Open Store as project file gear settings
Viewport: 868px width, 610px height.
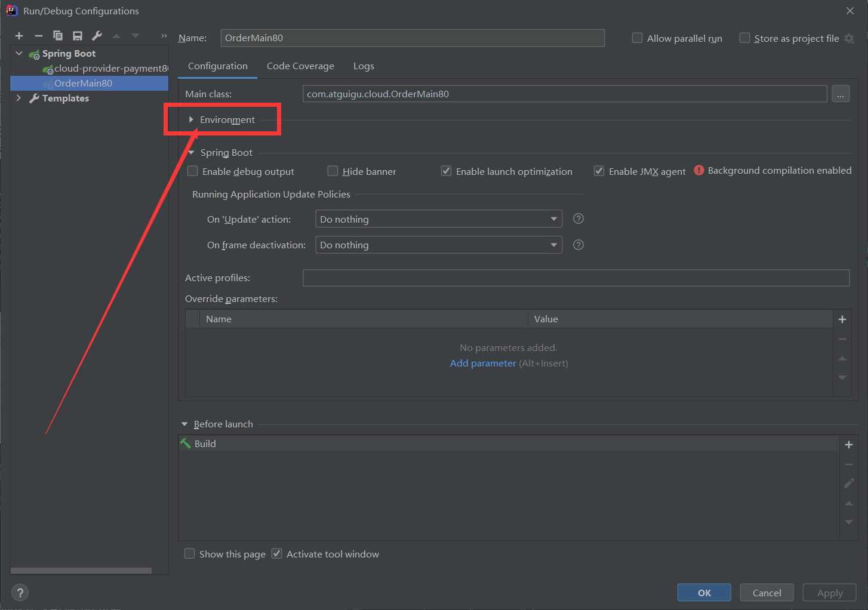pos(849,38)
